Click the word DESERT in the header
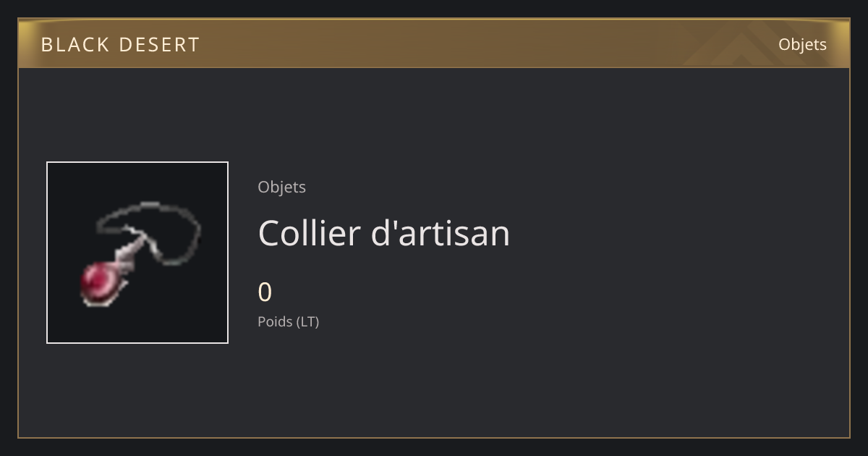The width and height of the screenshot is (868, 456). point(159,45)
